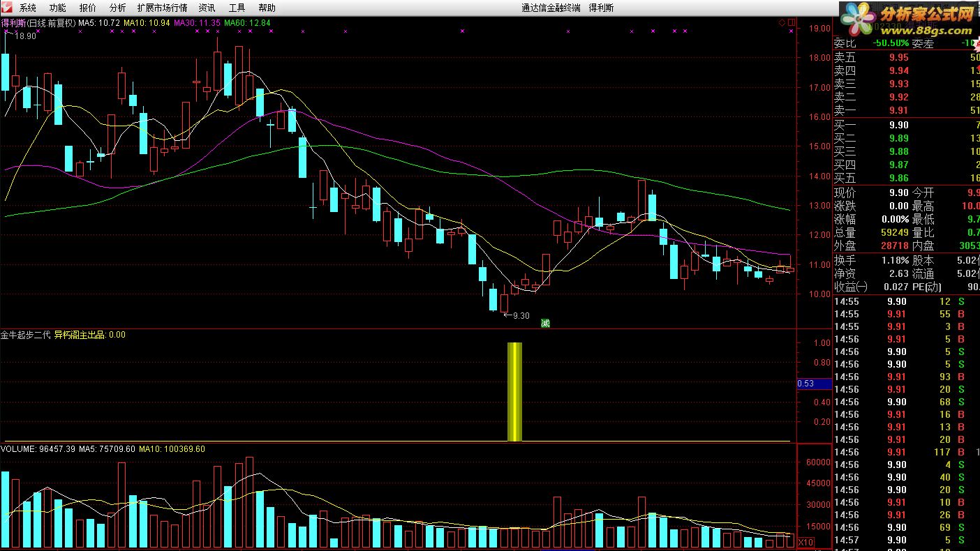Click the 外盘 value 28718
The height and width of the screenshot is (551, 980).
[893, 246]
